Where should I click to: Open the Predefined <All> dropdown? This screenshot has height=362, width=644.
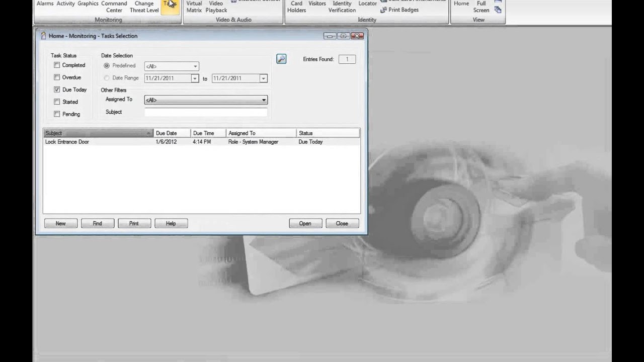(x=172, y=66)
